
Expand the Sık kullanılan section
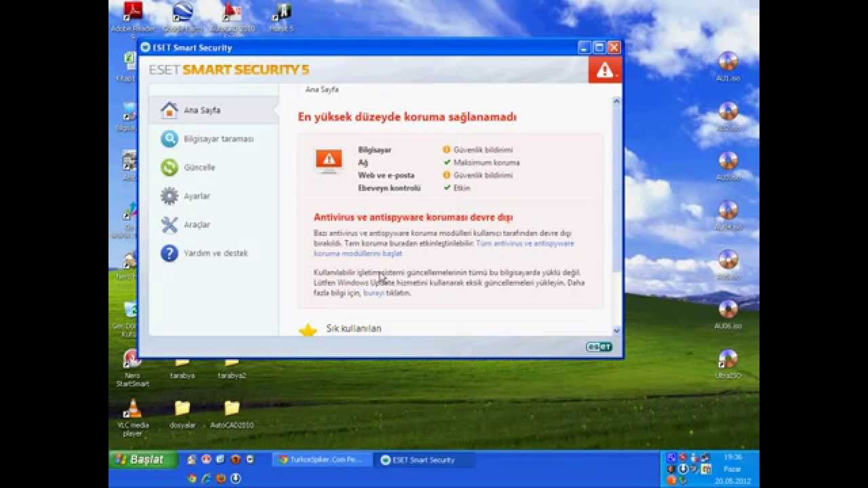355,328
